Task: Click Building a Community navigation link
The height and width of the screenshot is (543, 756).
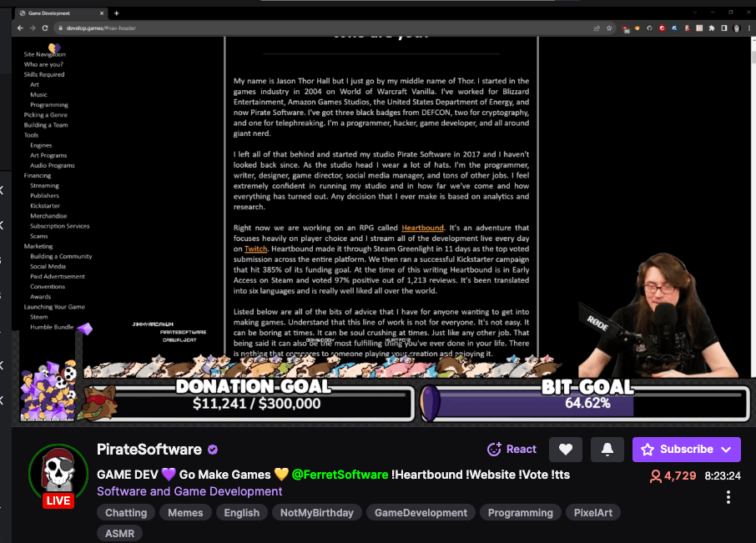Action: 61,256
